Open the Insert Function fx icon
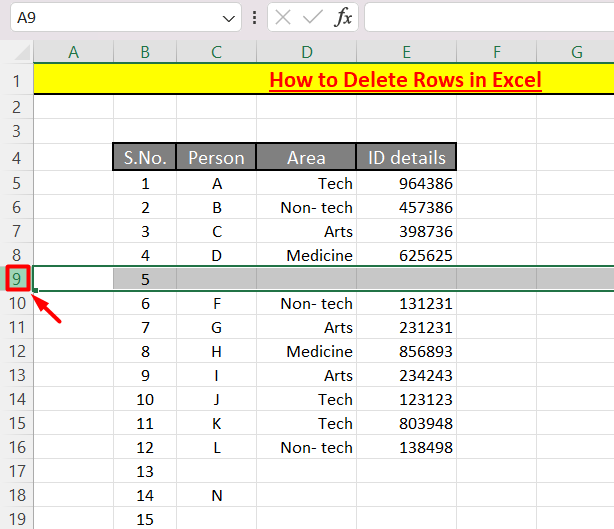The image size is (614, 529). click(x=343, y=17)
